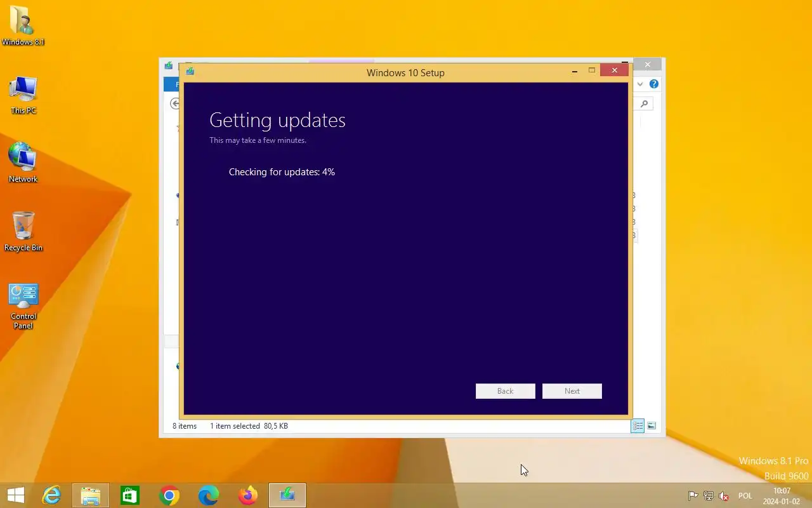Screen dimensions: 812x508
Task: Click the Windows 10 Setup title bar icon
Action: tap(190, 72)
